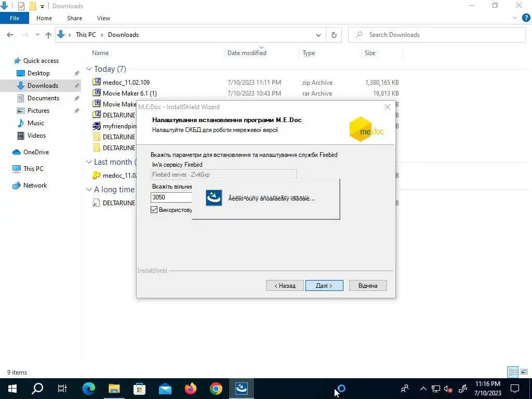This screenshot has width=532, height=399.
Task: Click the People icon in system tray
Action: [x=405, y=389]
